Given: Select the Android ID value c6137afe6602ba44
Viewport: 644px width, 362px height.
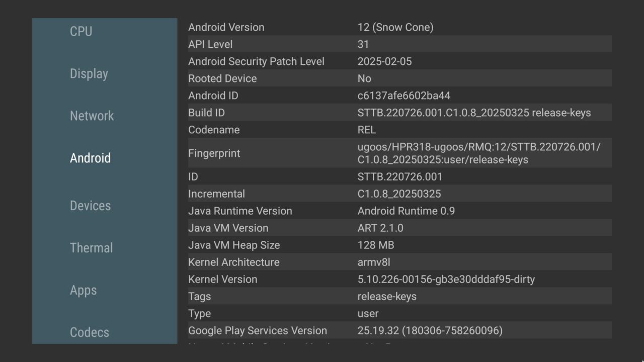Looking at the screenshot, I should tap(404, 96).
